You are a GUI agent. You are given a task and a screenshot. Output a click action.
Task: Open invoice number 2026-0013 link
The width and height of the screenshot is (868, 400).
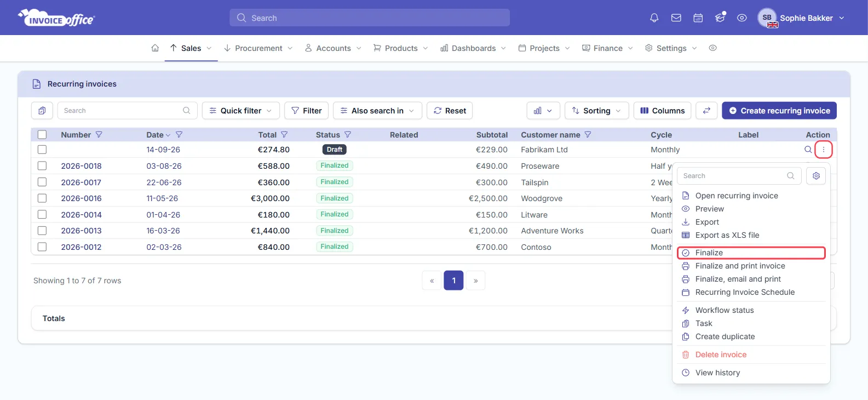81,231
